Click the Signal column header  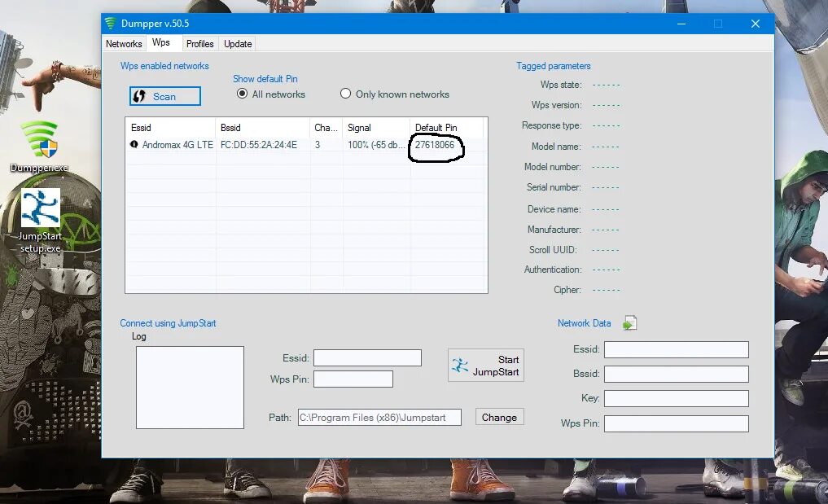point(376,128)
